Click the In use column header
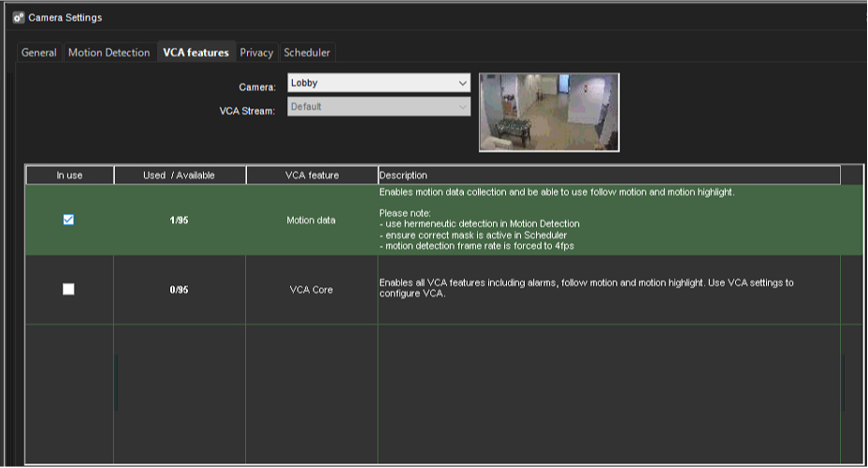The width and height of the screenshot is (868, 468). coord(69,175)
